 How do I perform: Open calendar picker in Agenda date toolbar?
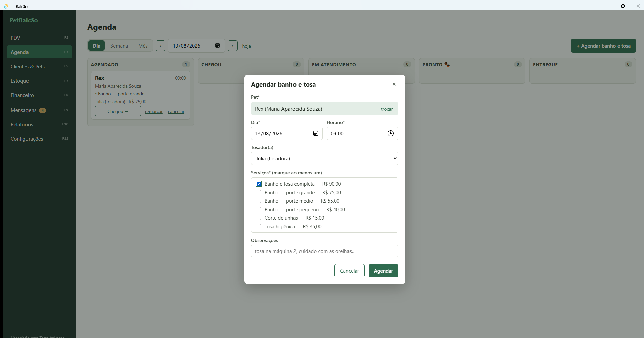217,46
